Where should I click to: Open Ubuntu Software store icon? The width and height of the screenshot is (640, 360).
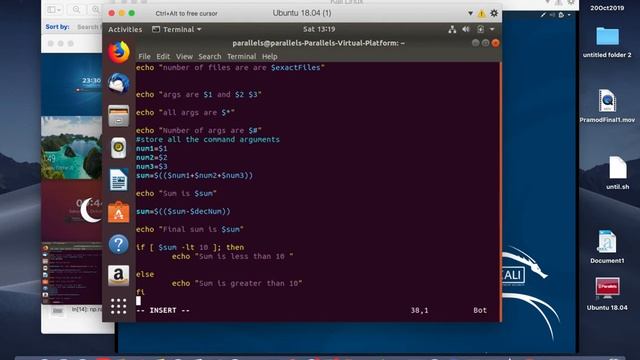119,212
